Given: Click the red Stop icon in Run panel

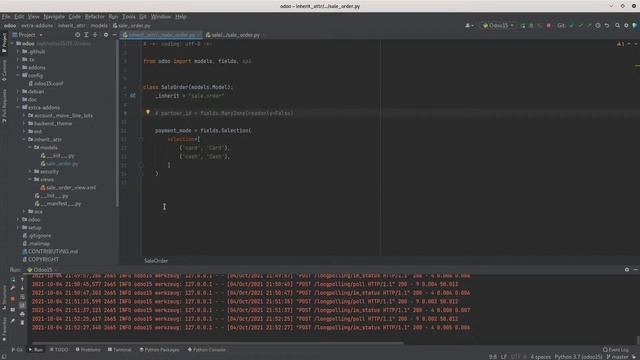Looking at the screenshot, I should click(13, 298).
